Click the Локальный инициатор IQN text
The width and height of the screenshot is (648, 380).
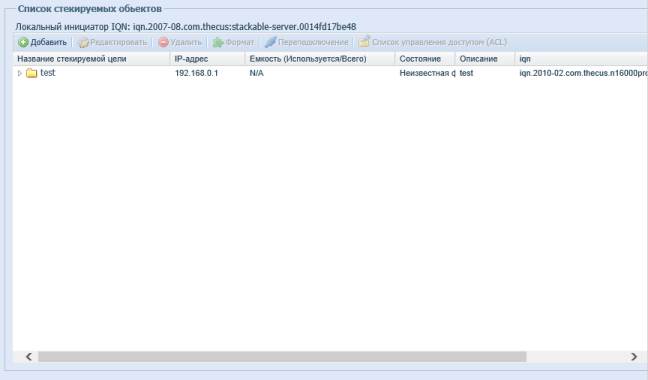point(186,27)
